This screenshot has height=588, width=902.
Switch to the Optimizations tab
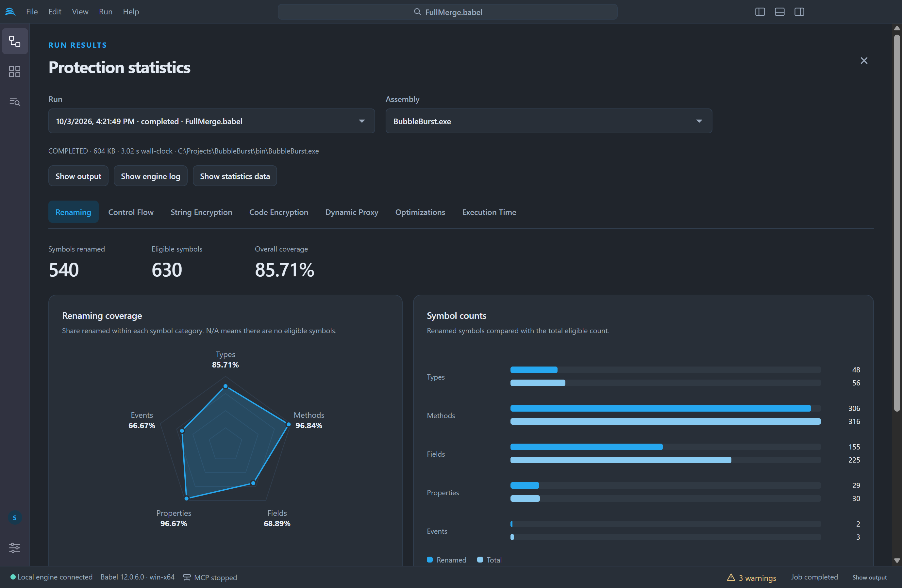click(x=420, y=212)
